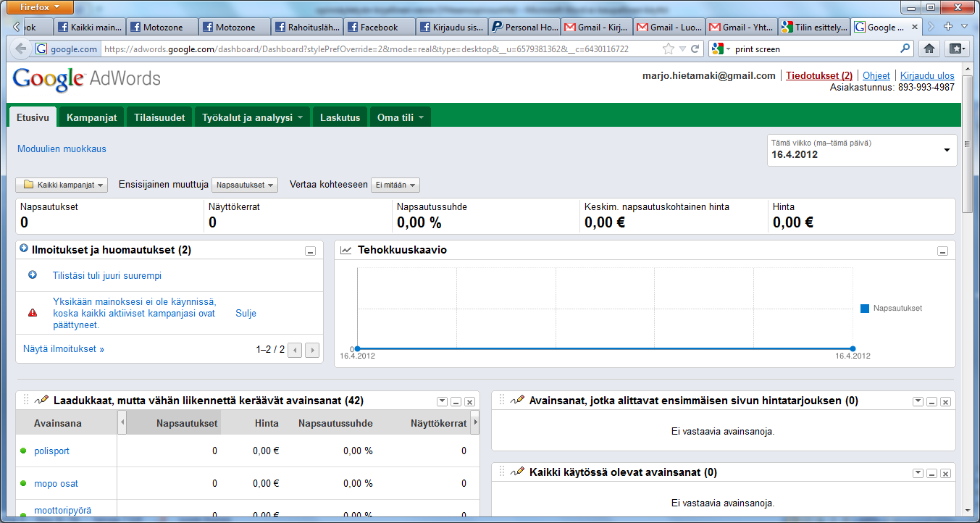Dismiss the alert with Sulje

coord(246,313)
